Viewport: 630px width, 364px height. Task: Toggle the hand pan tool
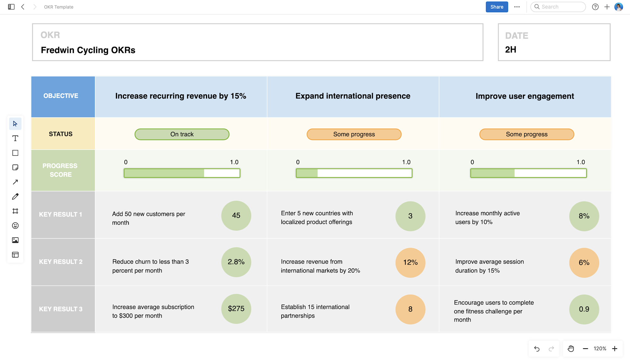pyautogui.click(x=571, y=349)
